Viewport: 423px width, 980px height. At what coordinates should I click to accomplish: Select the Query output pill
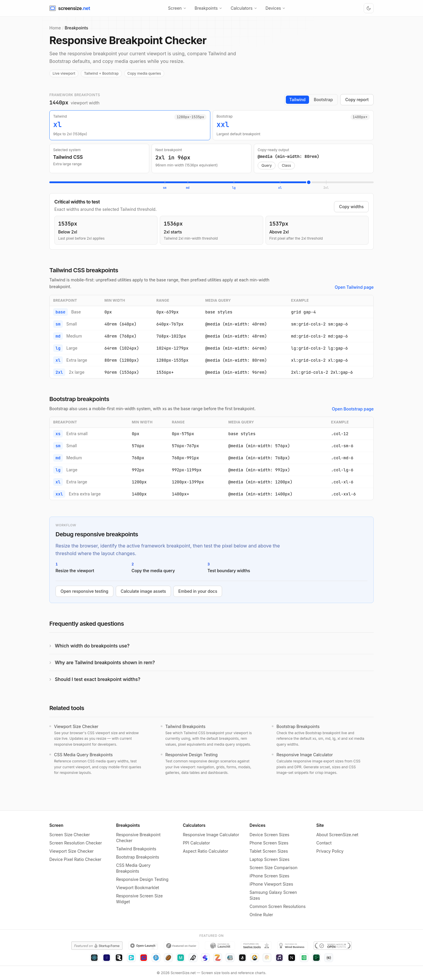point(266,166)
